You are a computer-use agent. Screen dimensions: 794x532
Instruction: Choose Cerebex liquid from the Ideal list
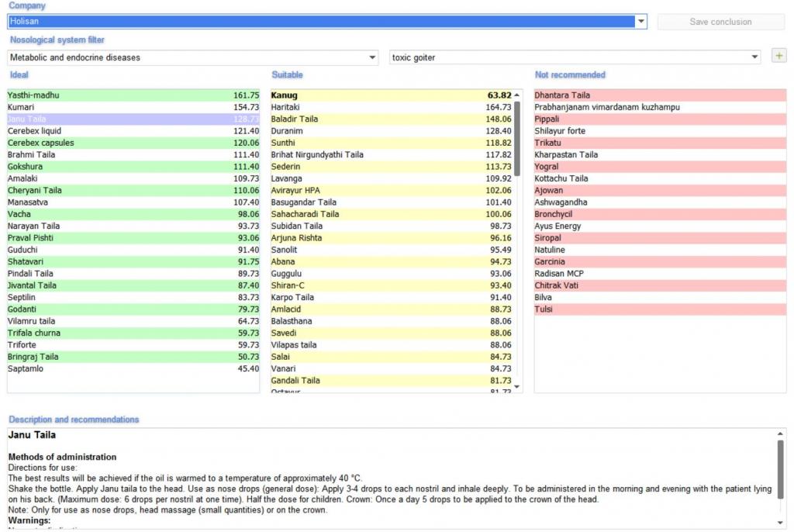133,131
